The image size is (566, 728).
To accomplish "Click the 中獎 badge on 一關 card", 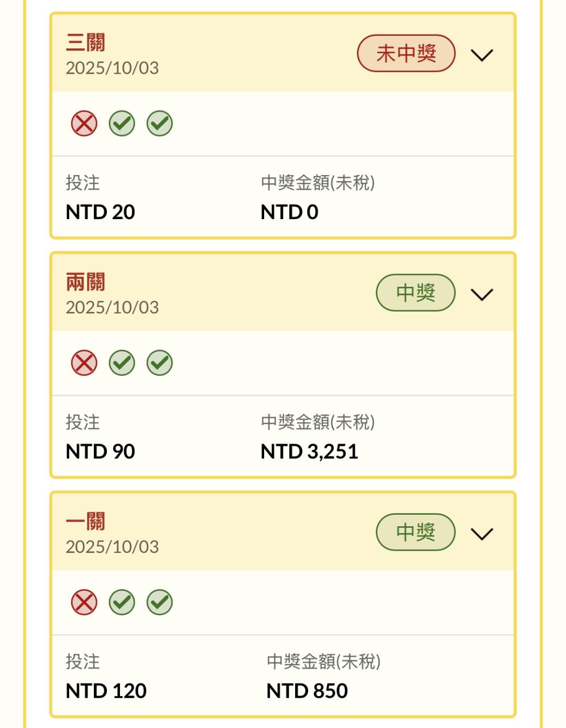I will point(416,532).
